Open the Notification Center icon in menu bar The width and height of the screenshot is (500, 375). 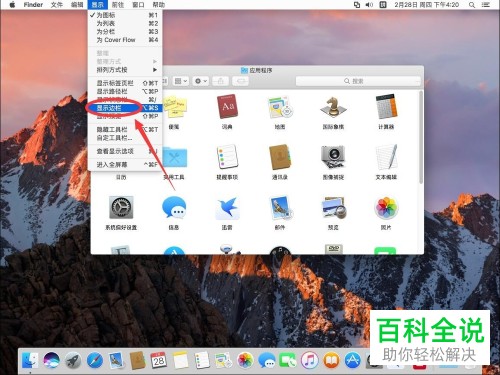[486, 5]
